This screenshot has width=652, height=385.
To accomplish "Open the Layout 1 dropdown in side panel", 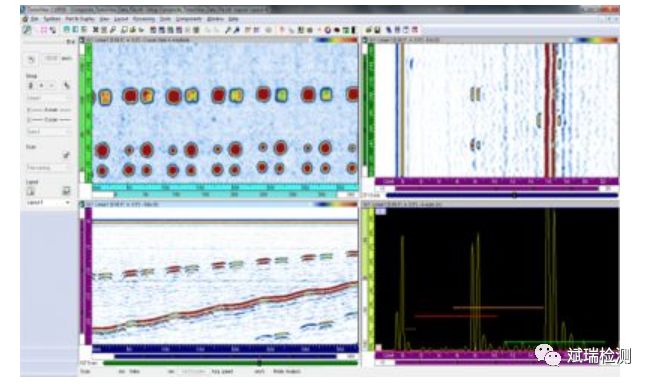I will coord(48,202).
